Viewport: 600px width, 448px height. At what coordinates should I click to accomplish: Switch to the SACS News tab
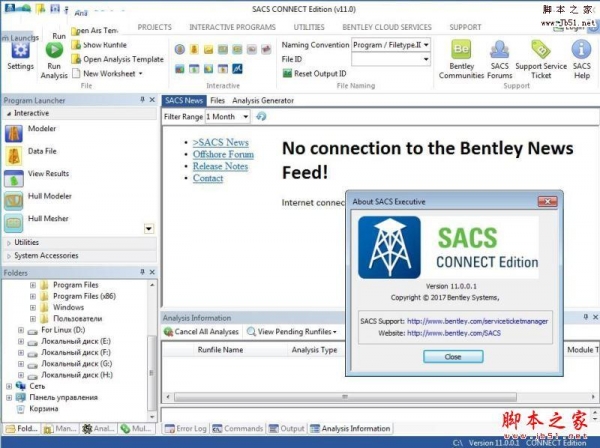point(184,101)
